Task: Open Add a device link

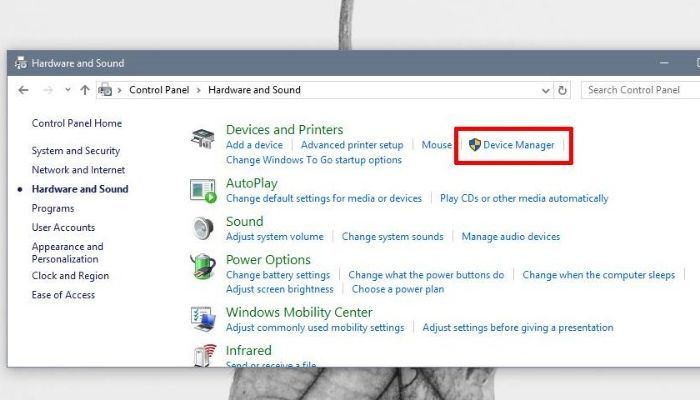Action: tap(254, 145)
